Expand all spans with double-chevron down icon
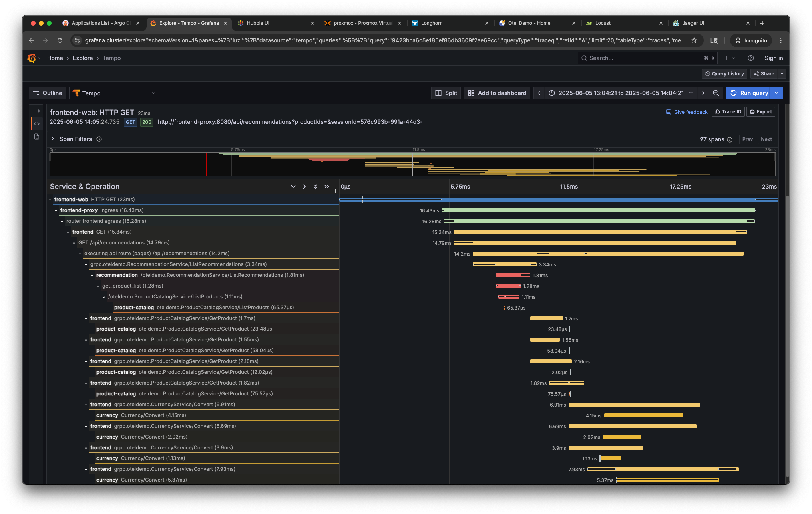Viewport: 812px width, 514px height. (316, 187)
